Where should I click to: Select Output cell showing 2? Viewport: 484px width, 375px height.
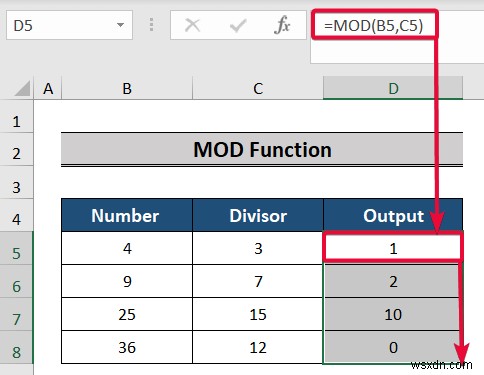pos(393,281)
